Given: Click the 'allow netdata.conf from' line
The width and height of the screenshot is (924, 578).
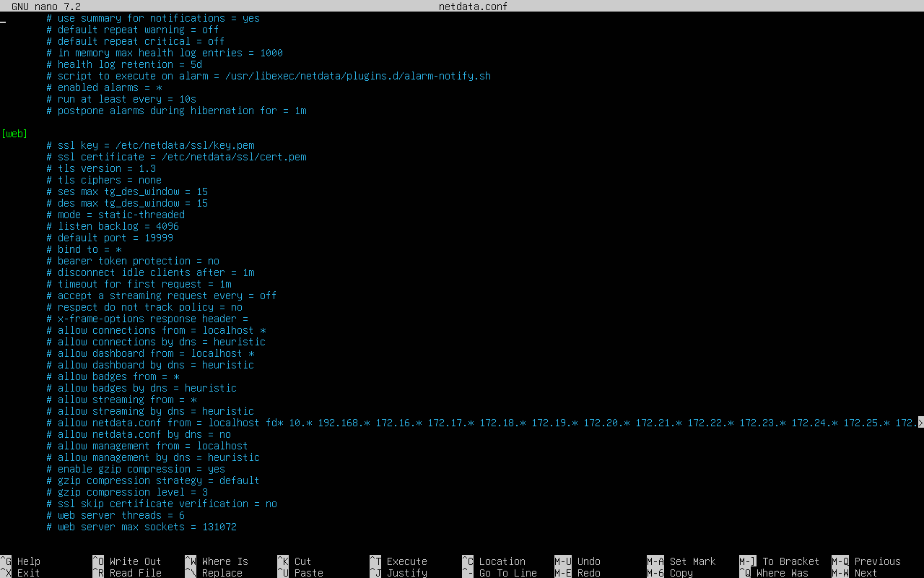Looking at the screenshot, I should tap(482, 423).
